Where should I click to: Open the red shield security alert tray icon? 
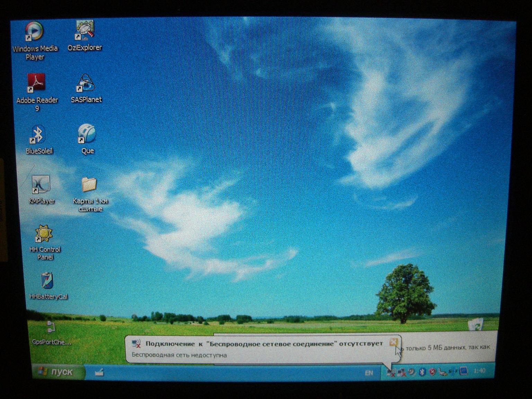click(432, 372)
